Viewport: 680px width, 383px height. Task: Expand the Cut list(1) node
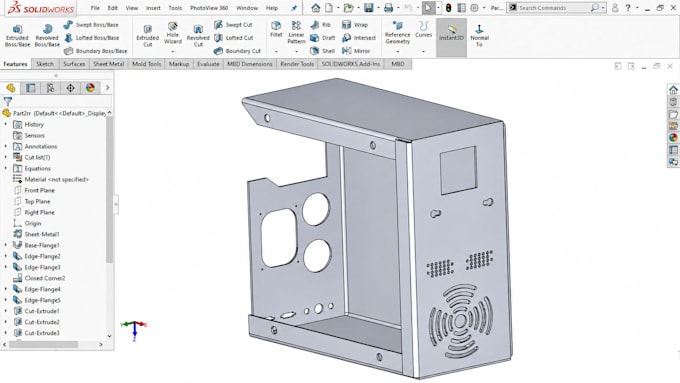tap(6, 157)
